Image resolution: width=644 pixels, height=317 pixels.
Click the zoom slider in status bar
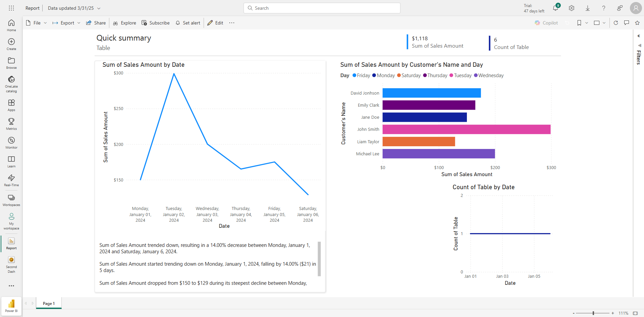(593, 313)
